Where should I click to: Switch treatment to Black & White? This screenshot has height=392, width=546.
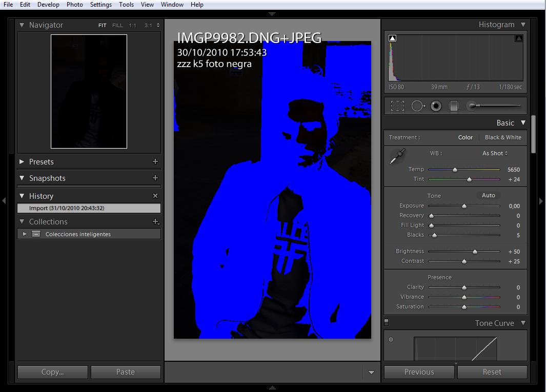(x=503, y=137)
